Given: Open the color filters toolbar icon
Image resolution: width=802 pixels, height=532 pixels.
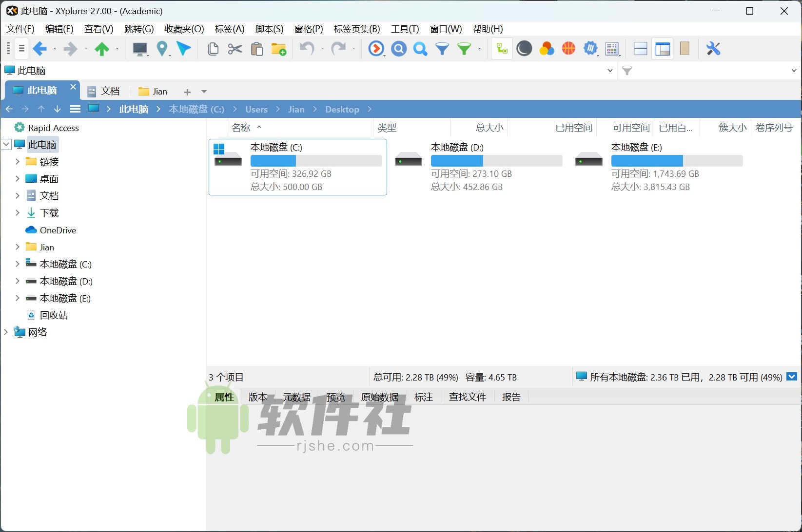Looking at the screenshot, I should 547,49.
